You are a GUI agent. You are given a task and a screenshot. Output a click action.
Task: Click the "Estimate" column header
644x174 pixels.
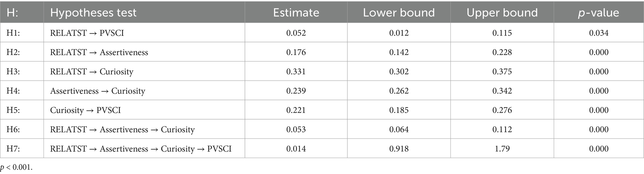(x=296, y=12)
